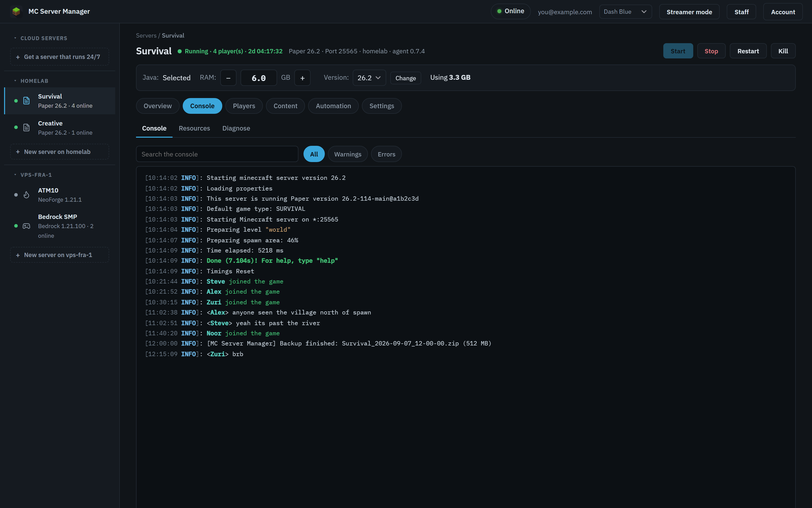Select the Console pill tab
The image size is (812, 508).
tap(202, 106)
